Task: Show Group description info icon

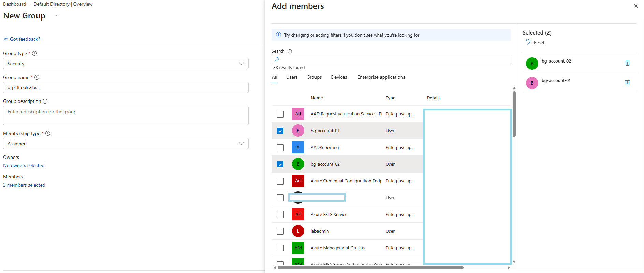Action: pyautogui.click(x=45, y=101)
